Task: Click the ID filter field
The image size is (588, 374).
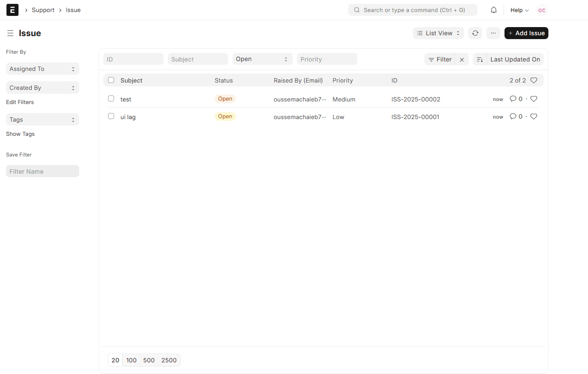Action: [133, 59]
